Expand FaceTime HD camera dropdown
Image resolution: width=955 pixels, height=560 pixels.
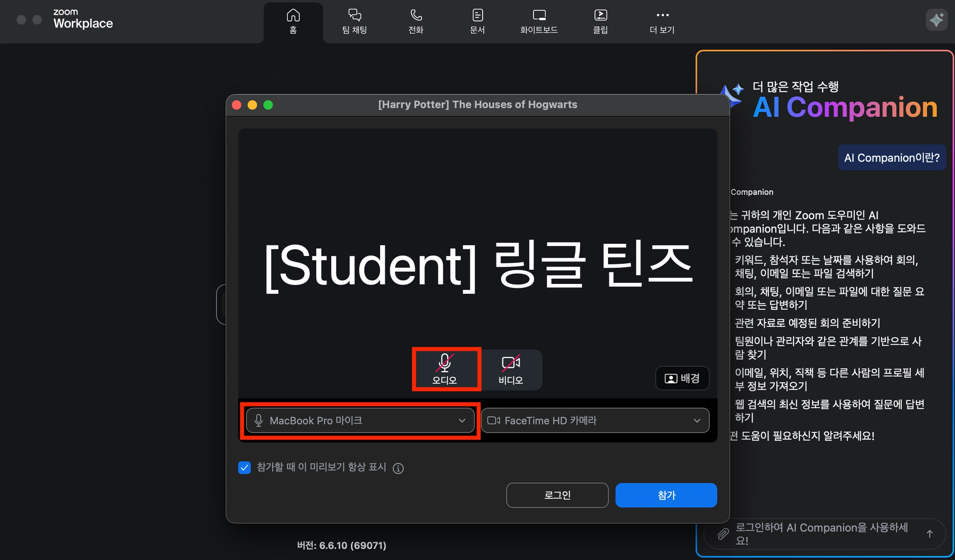tap(595, 421)
